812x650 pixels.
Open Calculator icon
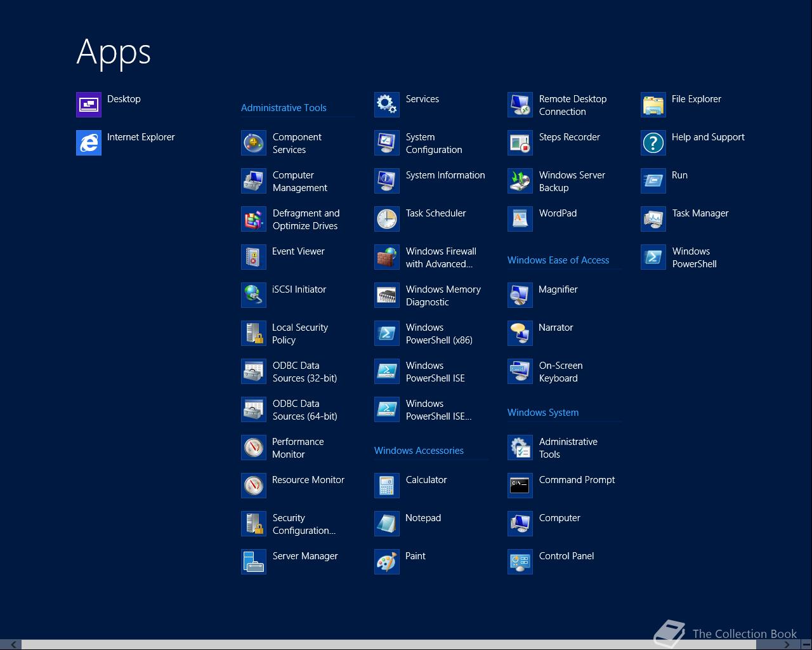pyautogui.click(x=387, y=486)
